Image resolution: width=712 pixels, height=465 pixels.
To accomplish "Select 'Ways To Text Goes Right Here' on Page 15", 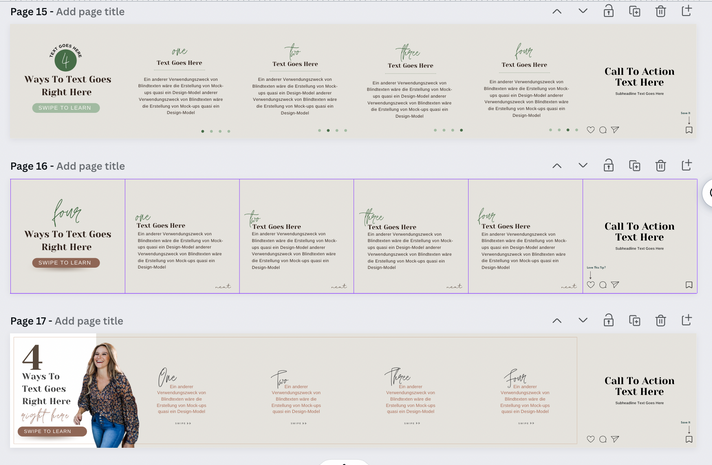I will [x=67, y=85].
